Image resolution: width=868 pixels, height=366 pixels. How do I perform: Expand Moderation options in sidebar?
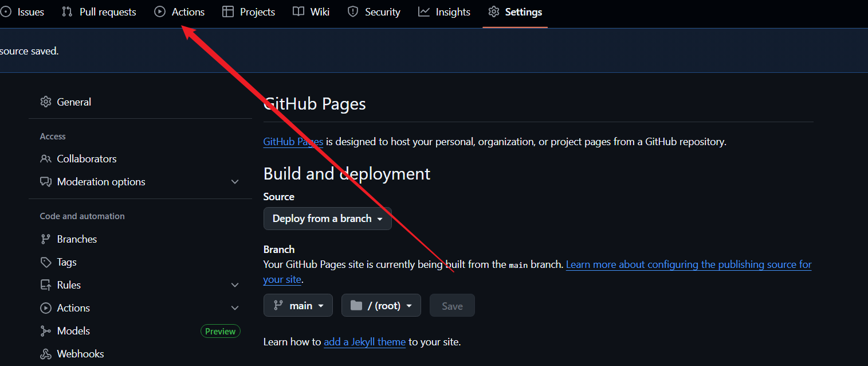click(234, 182)
